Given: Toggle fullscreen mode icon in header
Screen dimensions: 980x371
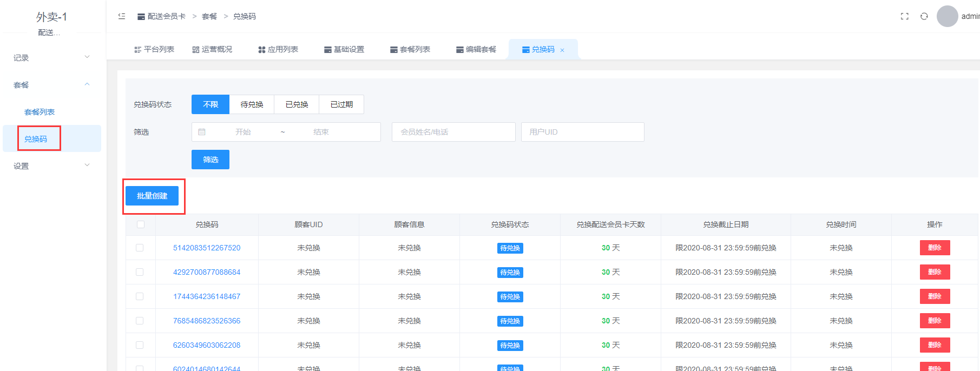Looking at the screenshot, I should pyautogui.click(x=904, y=16).
